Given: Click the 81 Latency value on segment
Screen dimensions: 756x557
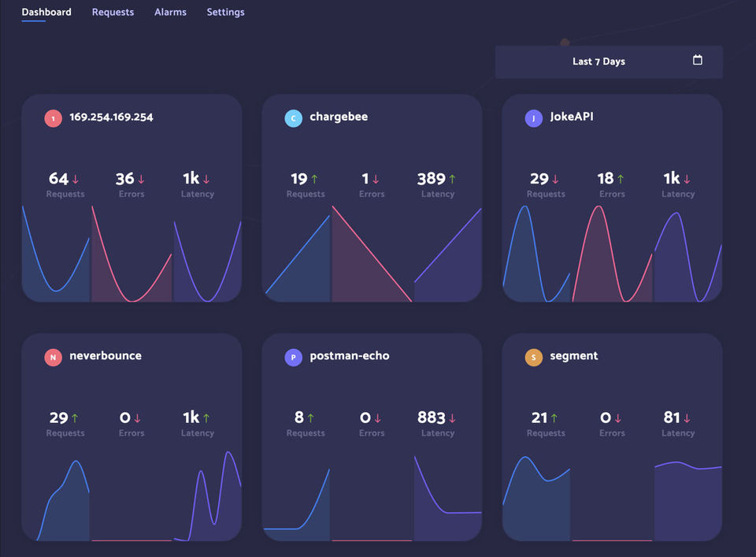Looking at the screenshot, I should click(672, 418).
